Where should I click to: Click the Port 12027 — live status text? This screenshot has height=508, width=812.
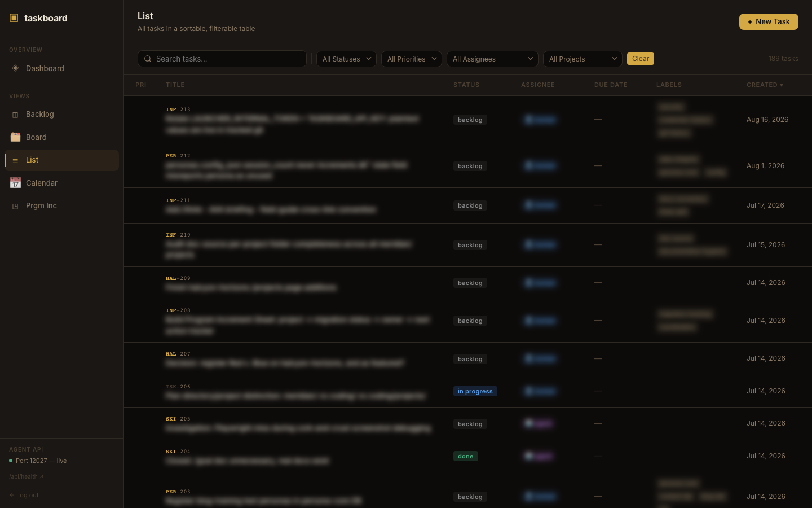(x=41, y=461)
